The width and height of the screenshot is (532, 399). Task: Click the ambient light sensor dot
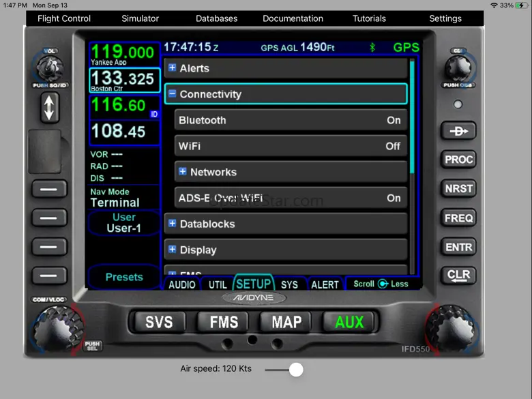pos(458,104)
